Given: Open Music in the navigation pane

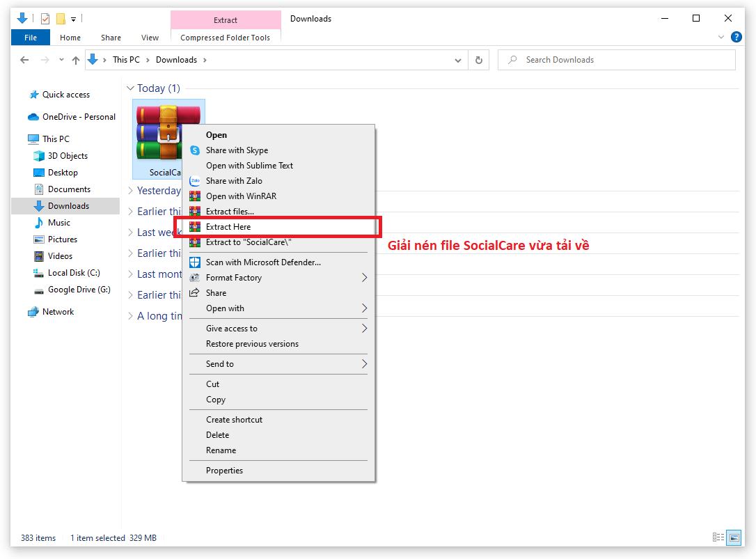Looking at the screenshot, I should (x=52, y=223).
